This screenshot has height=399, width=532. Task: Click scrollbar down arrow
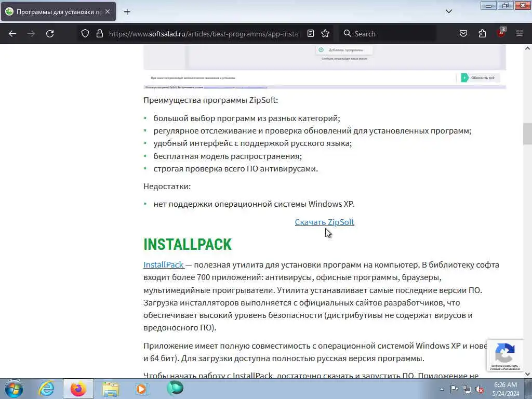tap(527, 374)
